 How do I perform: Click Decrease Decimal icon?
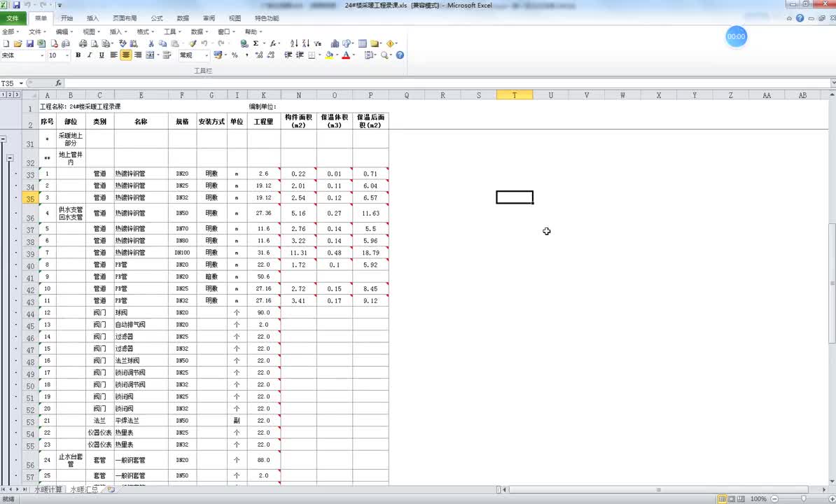[271, 55]
